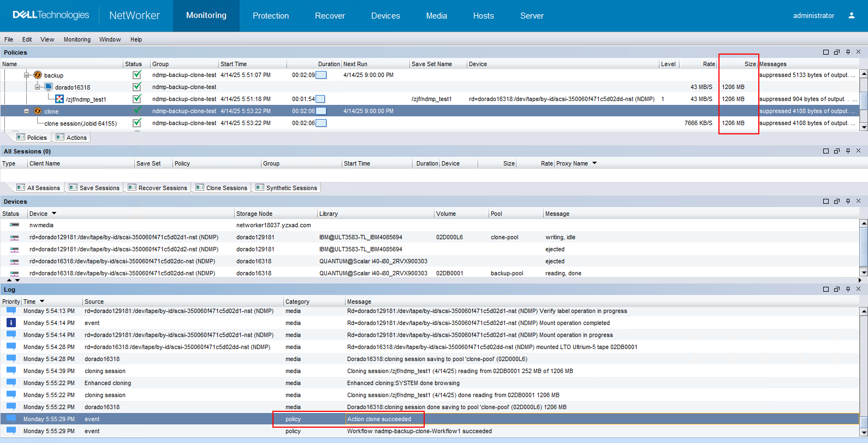
Task: Click status icon of d02d2-nst device in Devices
Action: coord(14,249)
